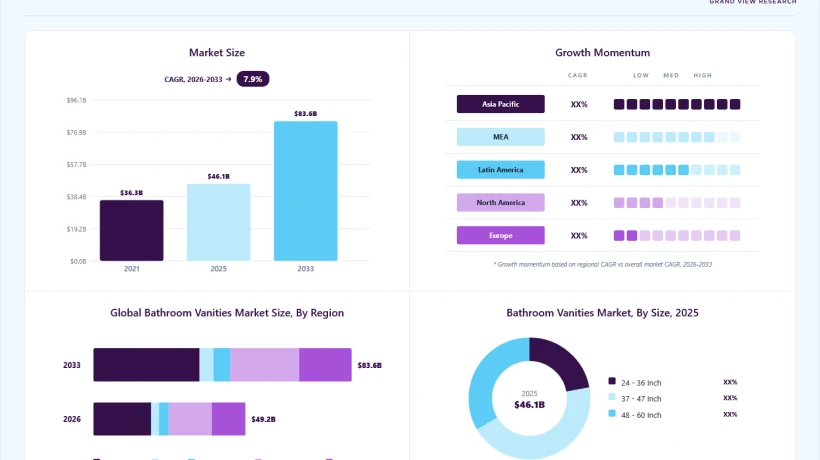
Task: Click the $46.1B label above the 2025 bar
Action: click(x=219, y=176)
